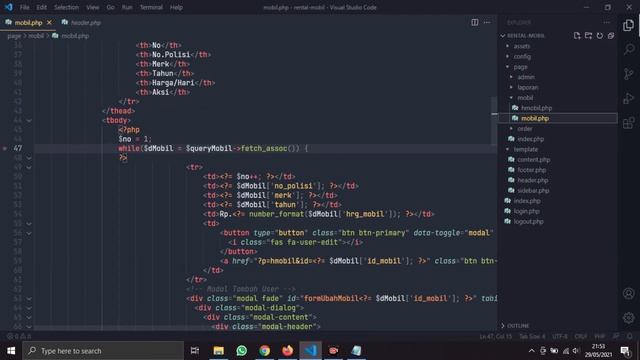Screen dimensions: 640x360
Task: Click New File icon in explorer header
Action: click(577, 36)
